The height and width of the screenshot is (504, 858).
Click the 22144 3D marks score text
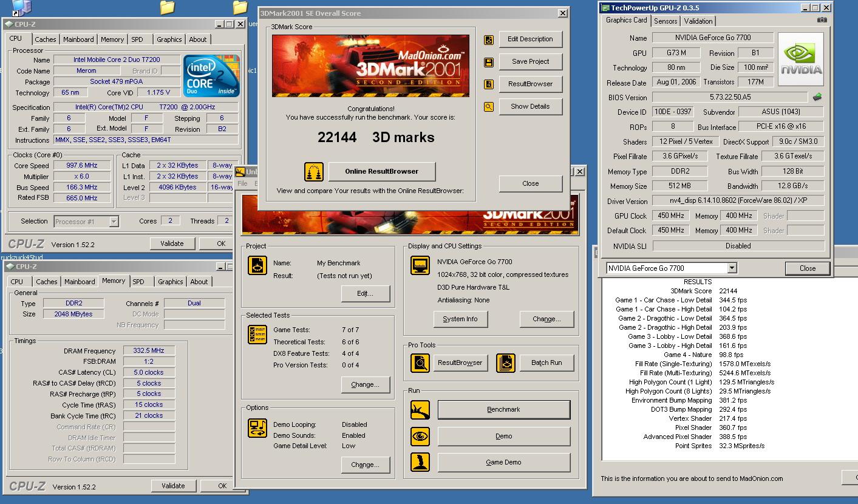point(376,137)
